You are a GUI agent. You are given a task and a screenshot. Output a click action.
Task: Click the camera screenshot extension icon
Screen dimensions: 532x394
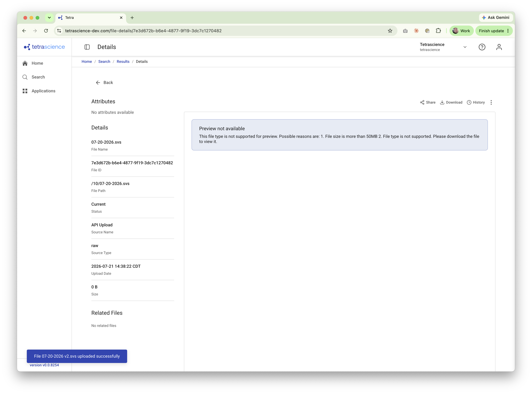(x=405, y=31)
